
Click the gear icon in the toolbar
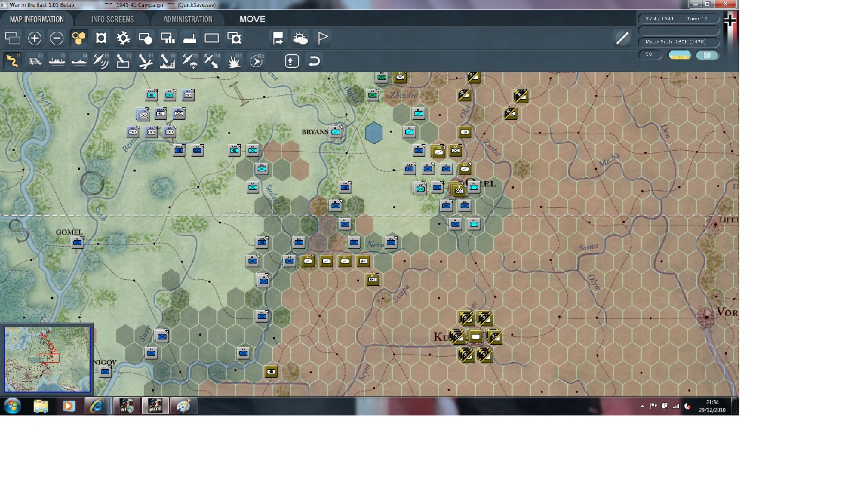point(123,38)
